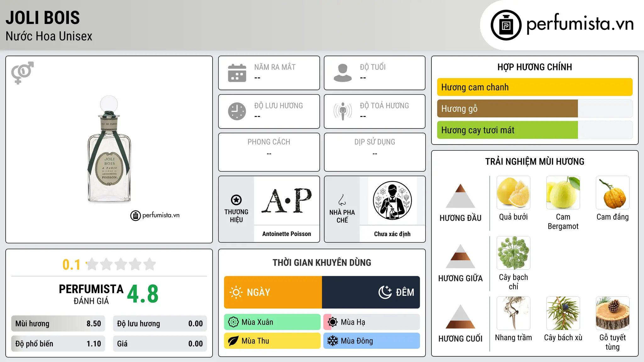Viewport: 644px width, 362px height.
Task: Click the 'PHONG CÁCH' label
Action: tap(269, 142)
